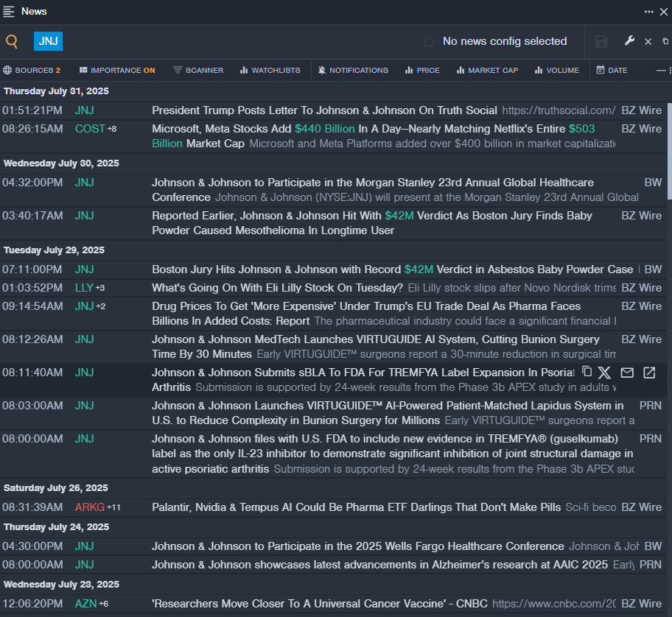Screen dimensions: 672x617
Task: Email the TREMFYA sBLA story via envelope icon
Action: pyautogui.click(x=627, y=373)
